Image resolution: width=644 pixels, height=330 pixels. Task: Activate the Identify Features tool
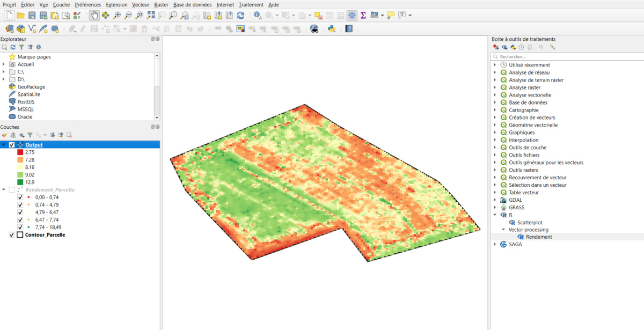[x=258, y=15]
